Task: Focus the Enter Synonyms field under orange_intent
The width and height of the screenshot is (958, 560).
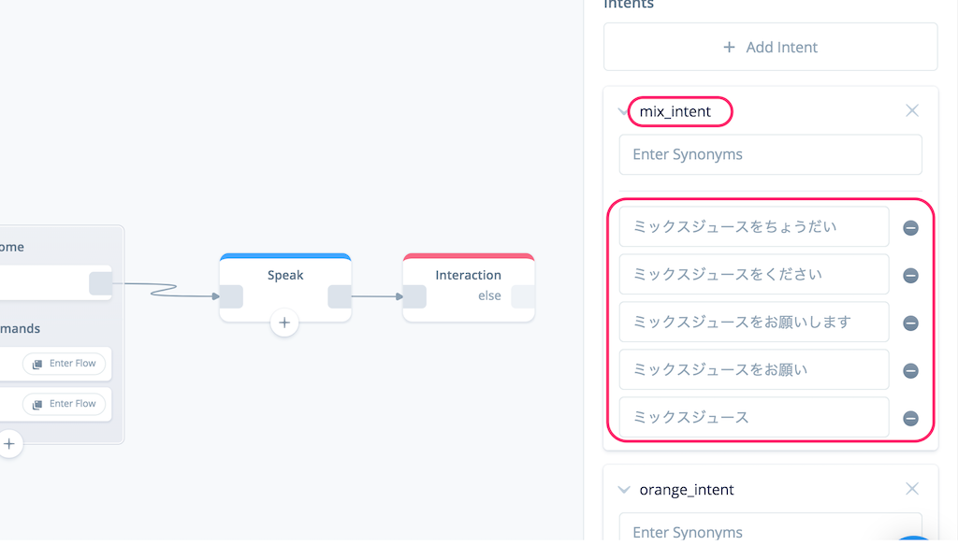Action: click(x=770, y=532)
